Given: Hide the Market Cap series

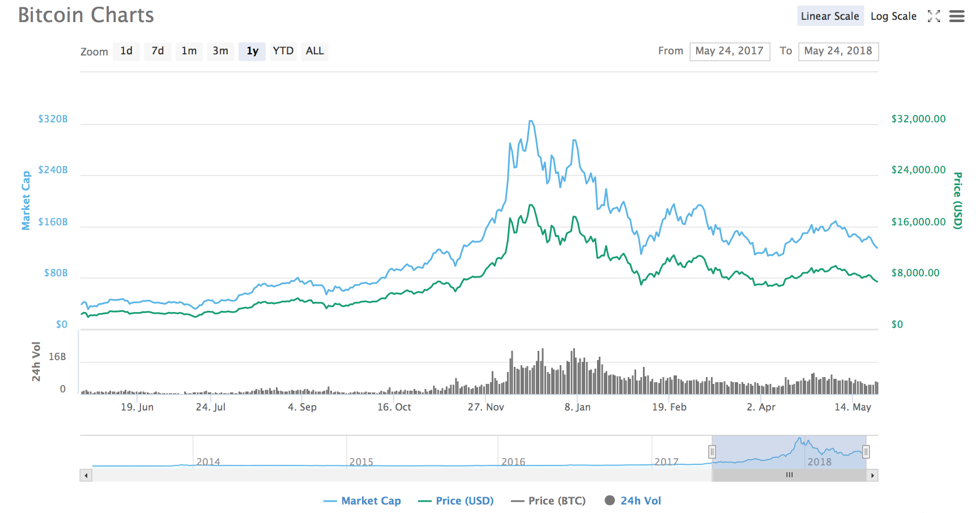Looking at the screenshot, I should tap(362, 501).
